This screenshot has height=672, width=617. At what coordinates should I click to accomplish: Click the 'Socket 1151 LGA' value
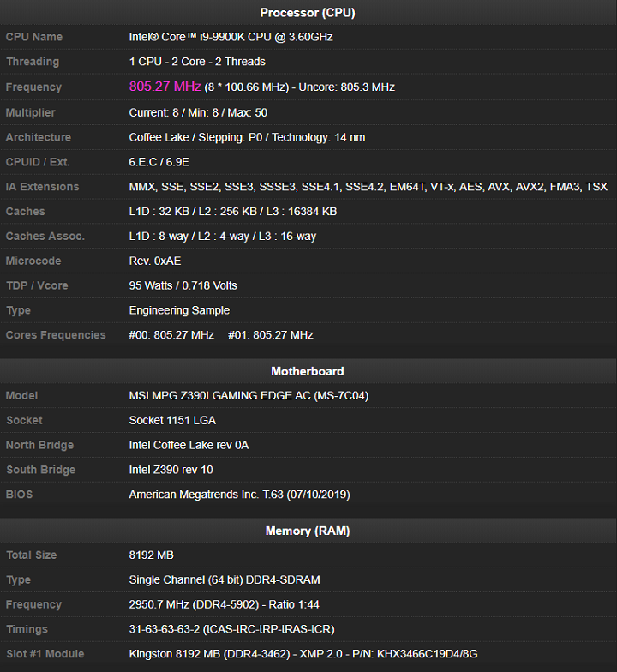coord(172,420)
